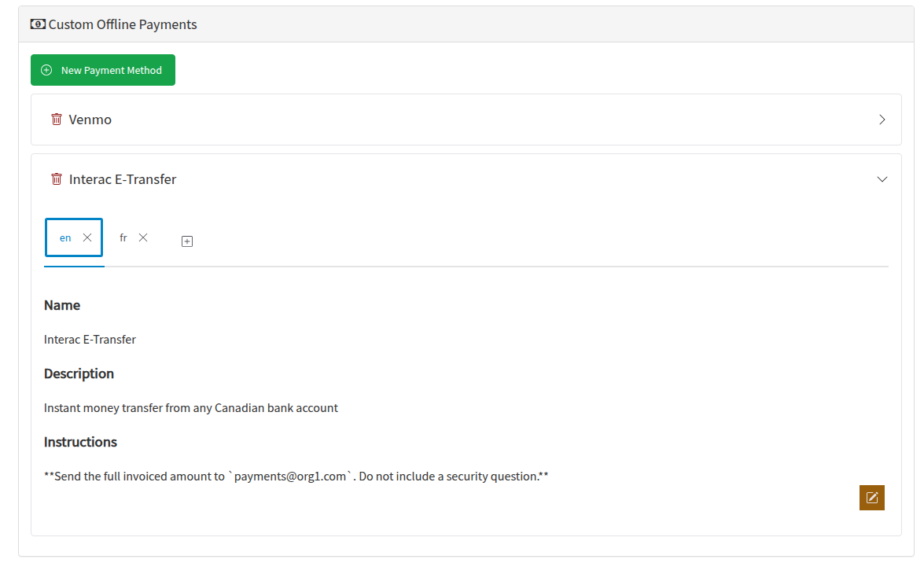
Task: Click the Name value Interac E-Transfer
Action: click(90, 340)
